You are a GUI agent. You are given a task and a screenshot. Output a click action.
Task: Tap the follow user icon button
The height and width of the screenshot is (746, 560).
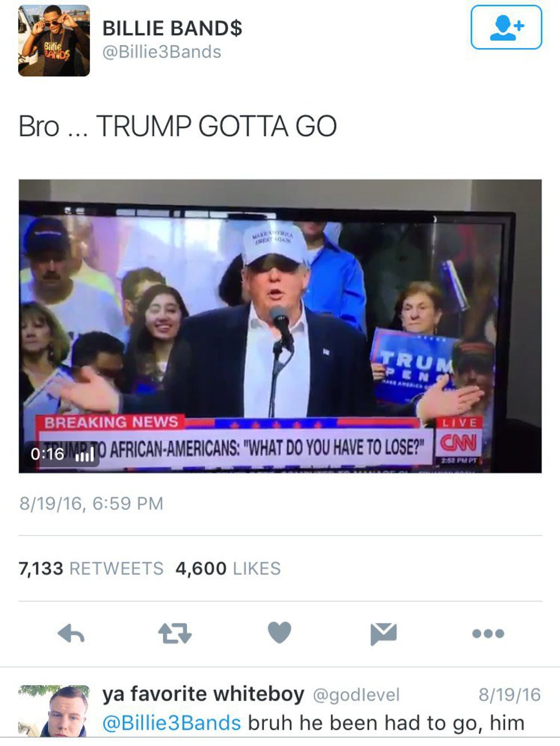[506, 27]
